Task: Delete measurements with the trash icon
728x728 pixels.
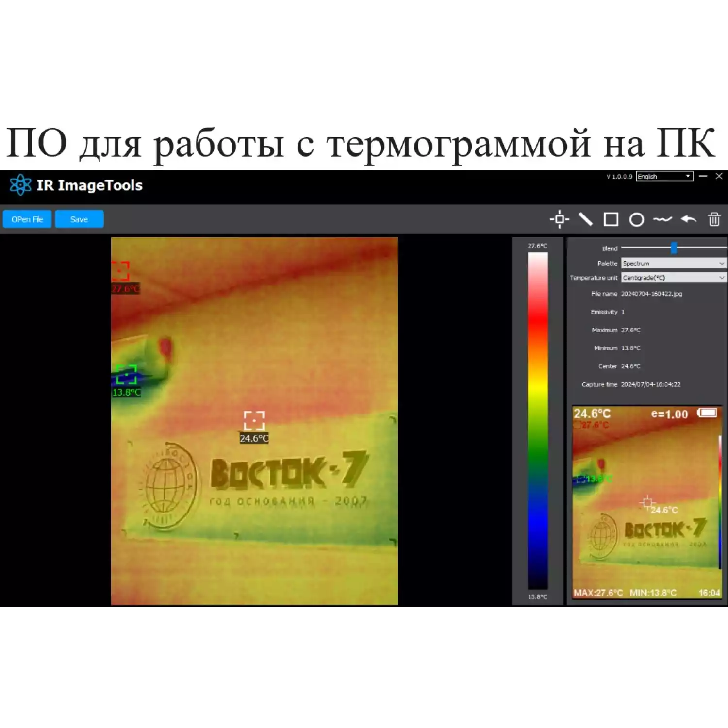Action: (x=714, y=219)
